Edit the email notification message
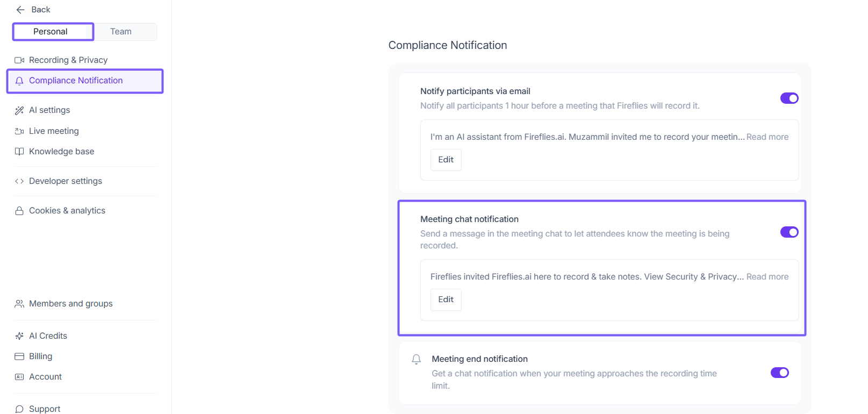The image size is (868, 414). pyautogui.click(x=446, y=160)
